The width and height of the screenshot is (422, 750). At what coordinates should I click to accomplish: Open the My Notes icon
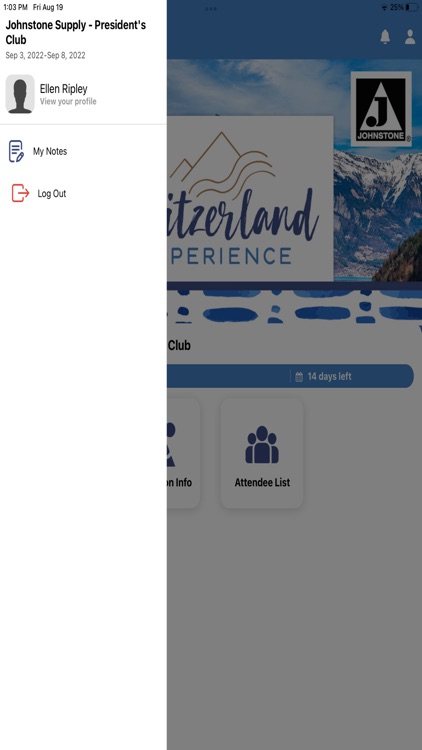click(x=16, y=151)
